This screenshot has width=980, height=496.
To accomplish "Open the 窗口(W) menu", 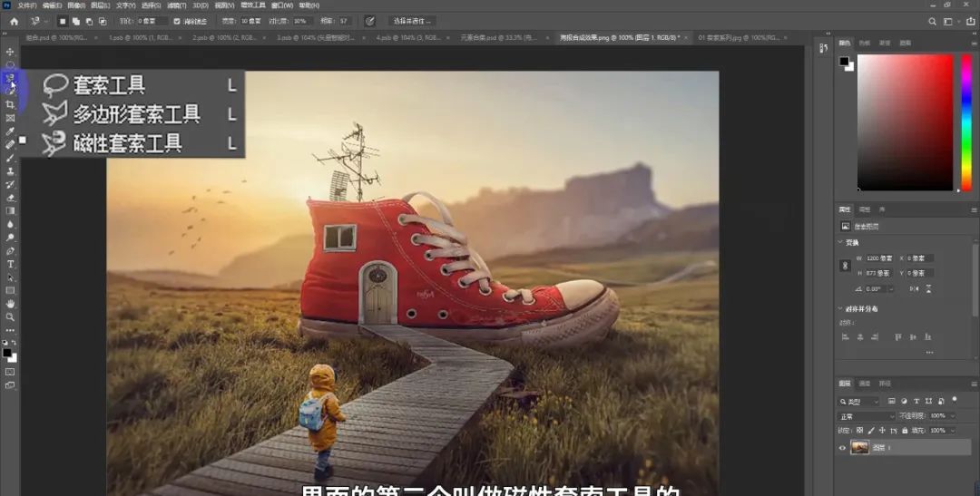I will 282,5.
